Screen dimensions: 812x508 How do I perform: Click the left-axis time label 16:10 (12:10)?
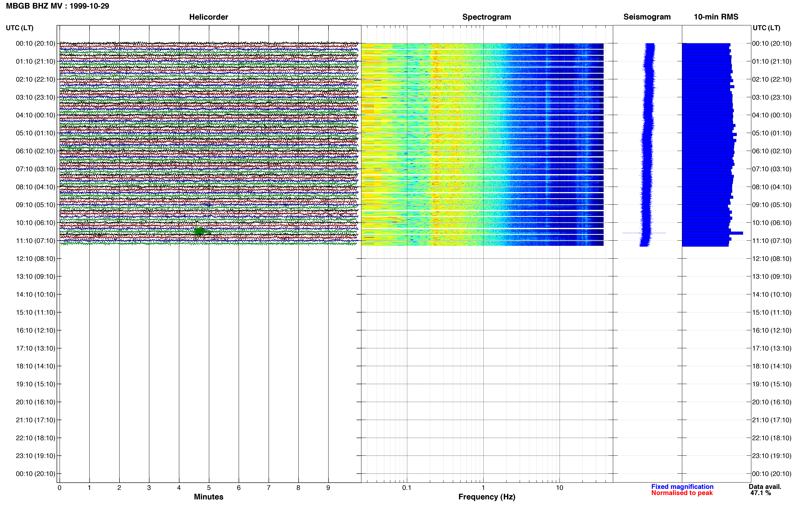[36, 330]
